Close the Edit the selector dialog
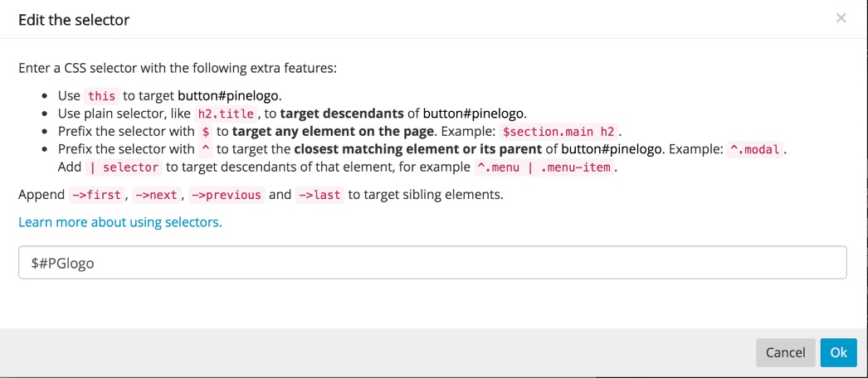The image size is (868, 378). [841, 18]
